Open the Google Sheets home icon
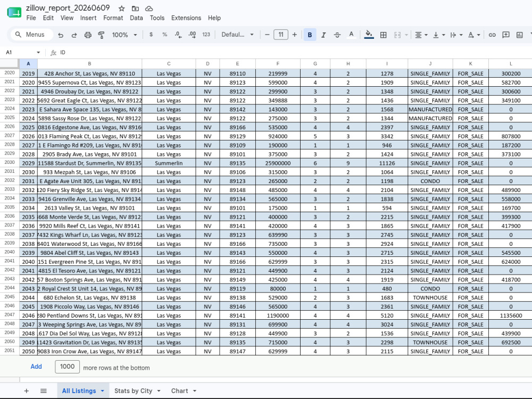 coord(14,13)
